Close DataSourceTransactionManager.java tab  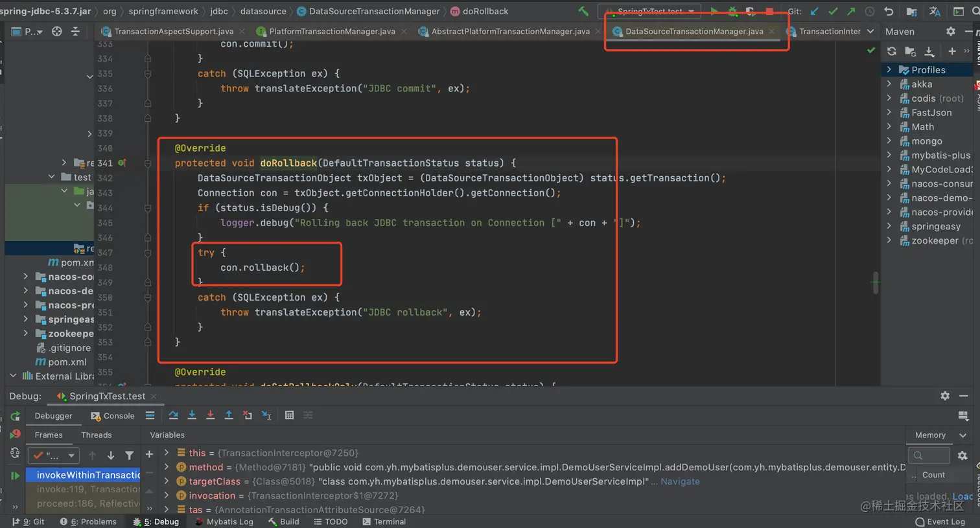pos(771,31)
